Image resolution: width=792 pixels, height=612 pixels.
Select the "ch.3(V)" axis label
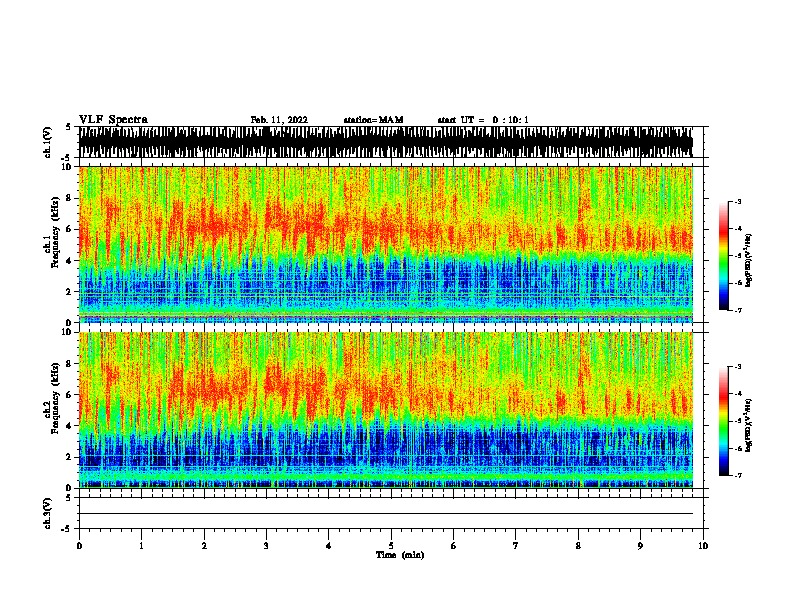coord(48,513)
